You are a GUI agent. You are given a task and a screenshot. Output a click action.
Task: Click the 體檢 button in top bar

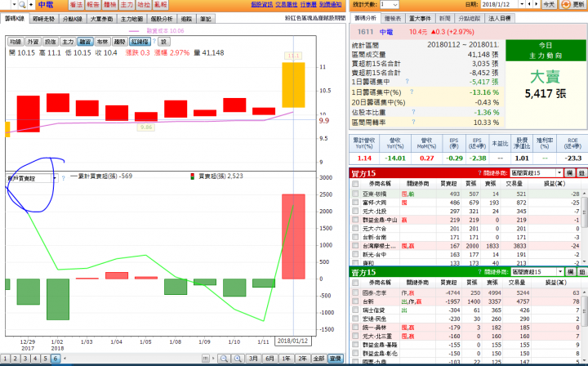(110, 5)
